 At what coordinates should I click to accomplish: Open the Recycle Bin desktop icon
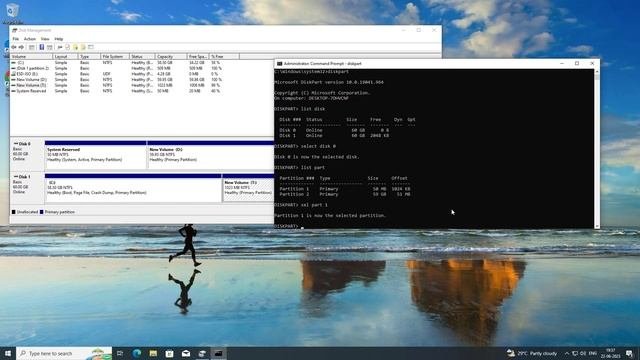coord(12,11)
